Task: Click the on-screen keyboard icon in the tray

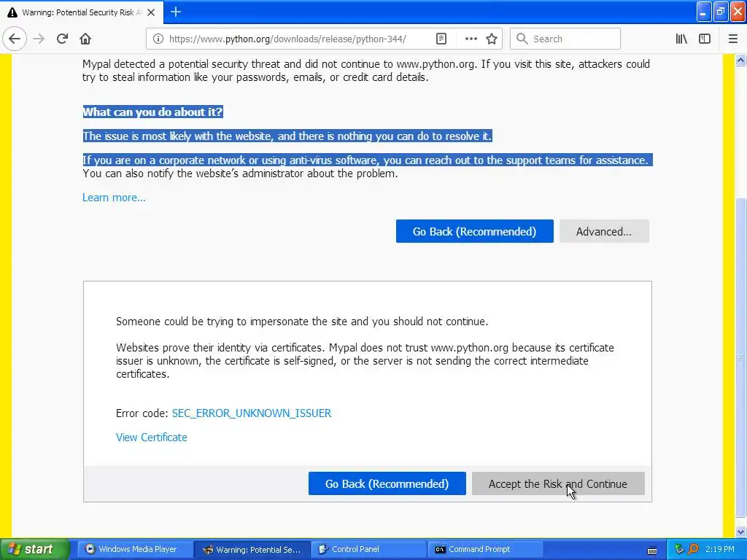Action: point(652,550)
